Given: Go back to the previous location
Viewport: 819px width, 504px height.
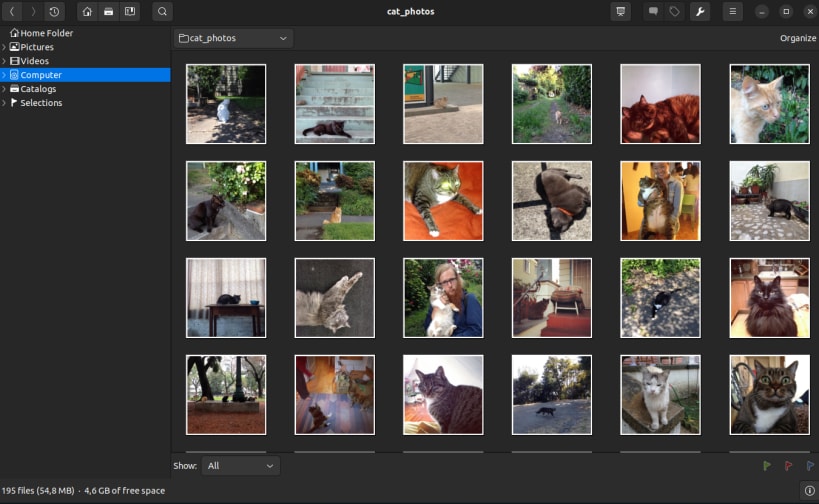Looking at the screenshot, I should coord(11,11).
